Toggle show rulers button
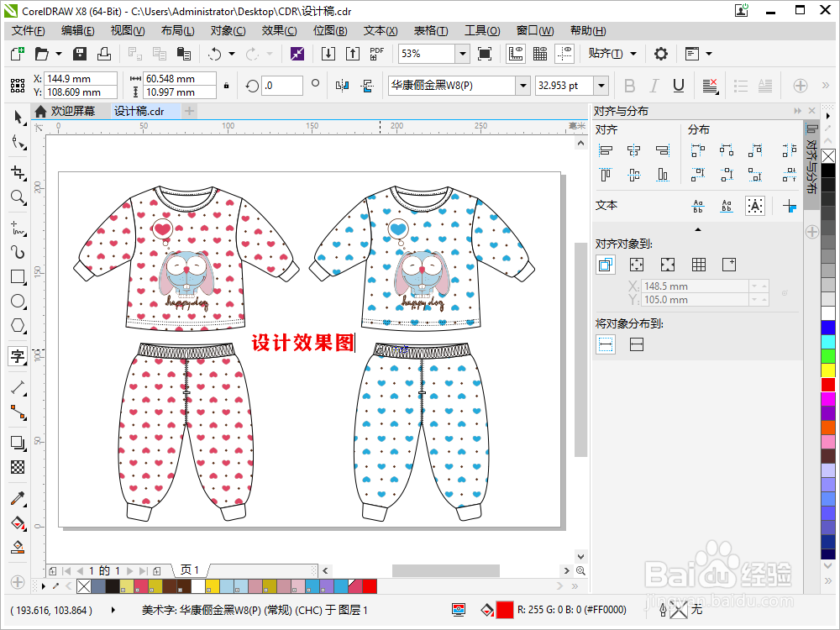Screen dimensions: 840x630 (x=516, y=54)
